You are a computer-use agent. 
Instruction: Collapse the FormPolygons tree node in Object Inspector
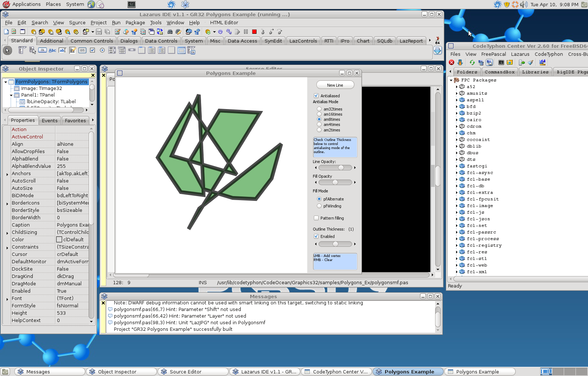click(x=6, y=82)
